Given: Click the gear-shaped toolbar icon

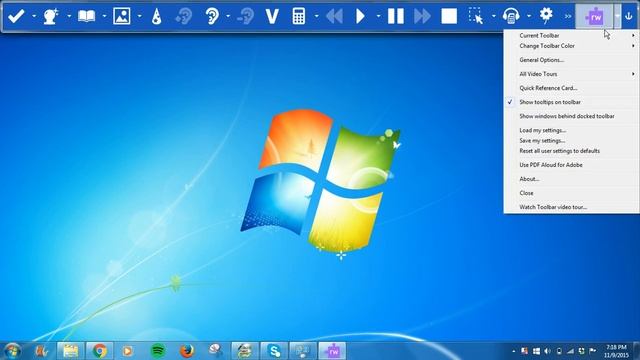Looking at the screenshot, I should pos(546,16).
